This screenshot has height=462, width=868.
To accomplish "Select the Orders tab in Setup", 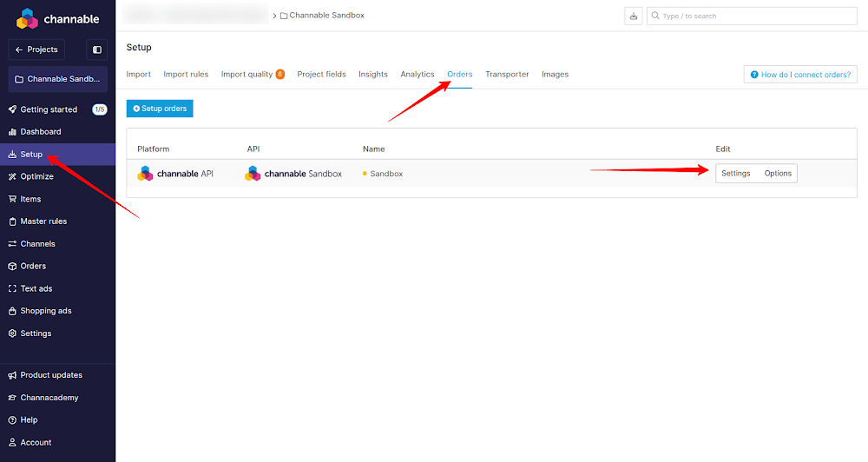I will (460, 74).
